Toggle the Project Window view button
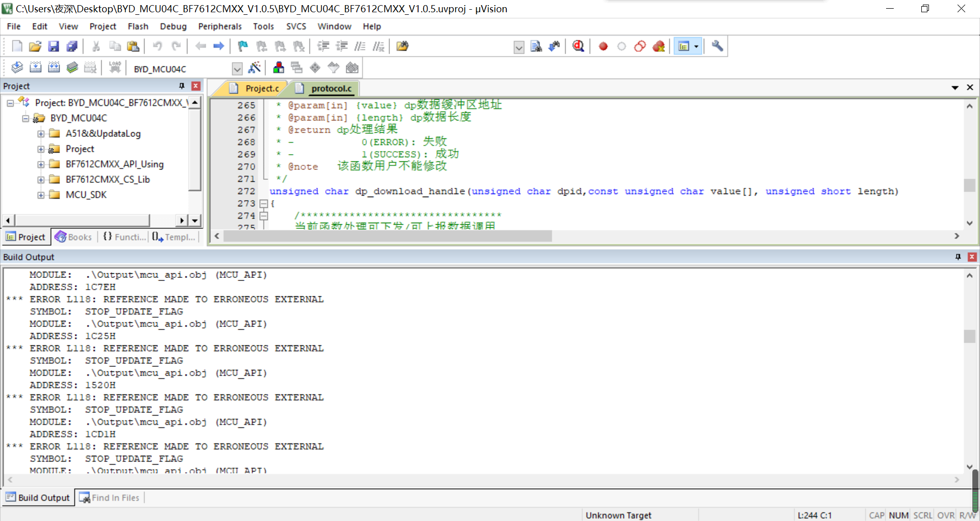Viewport: 980px width, 521px height. (684, 46)
